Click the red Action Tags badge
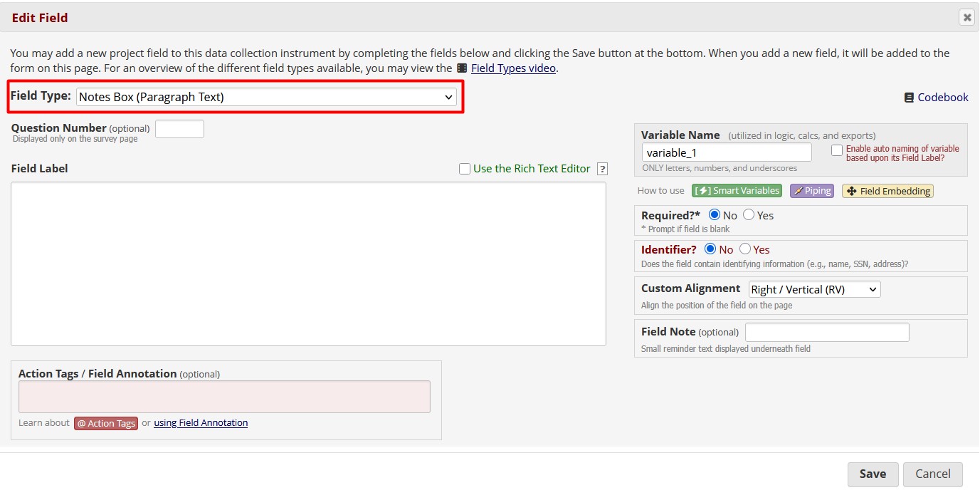 pyautogui.click(x=106, y=423)
